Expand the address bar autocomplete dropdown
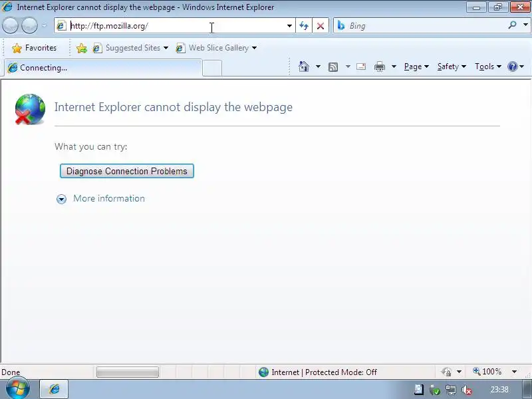Screen dimensions: 532x399 (289, 26)
